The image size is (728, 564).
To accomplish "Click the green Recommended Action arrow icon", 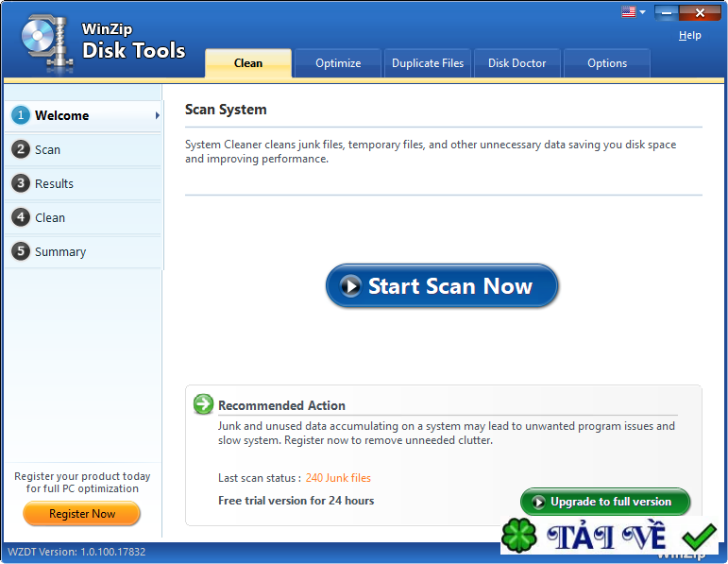I will 203,404.
